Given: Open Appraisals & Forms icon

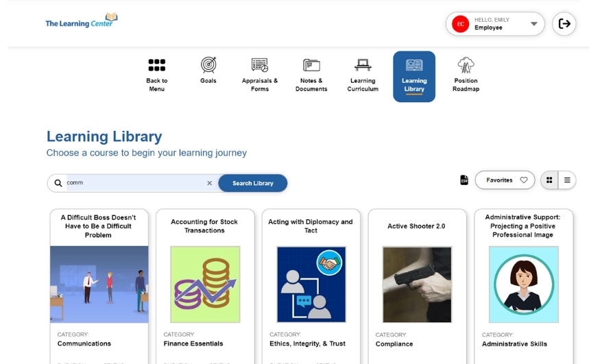Looking at the screenshot, I should point(260,65).
